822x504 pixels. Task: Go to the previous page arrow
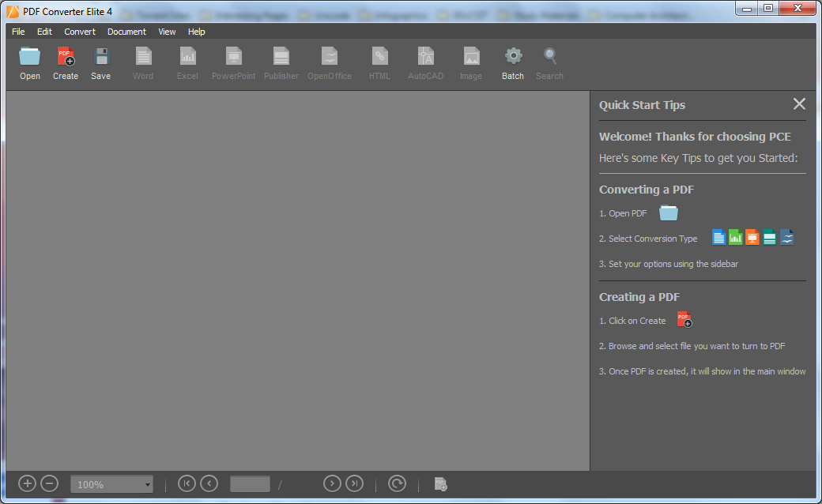[209, 483]
